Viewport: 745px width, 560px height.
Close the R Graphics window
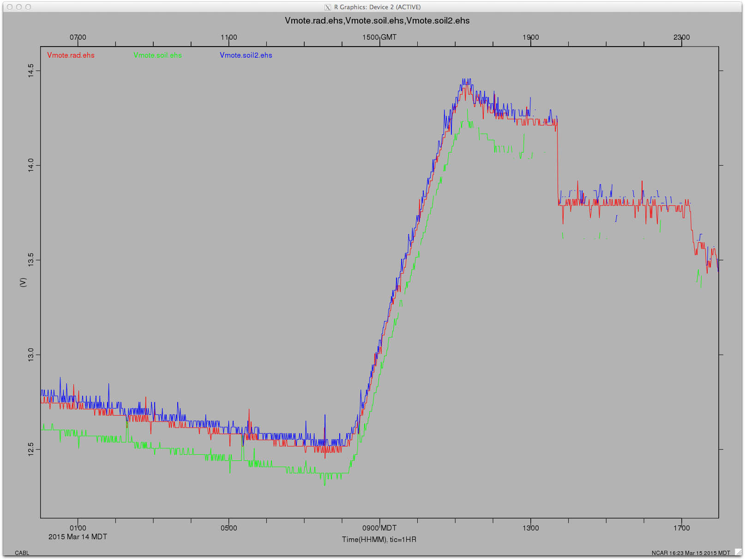click(x=10, y=7)
